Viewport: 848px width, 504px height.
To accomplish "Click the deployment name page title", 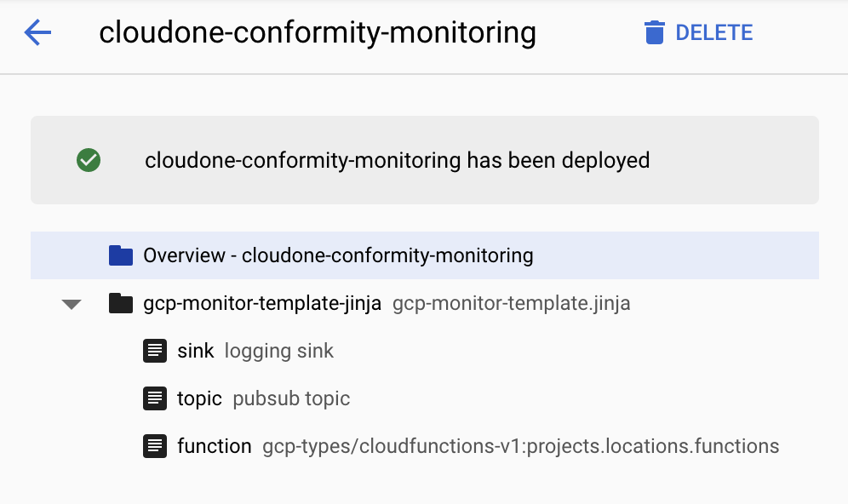I will tap(318, 33).
